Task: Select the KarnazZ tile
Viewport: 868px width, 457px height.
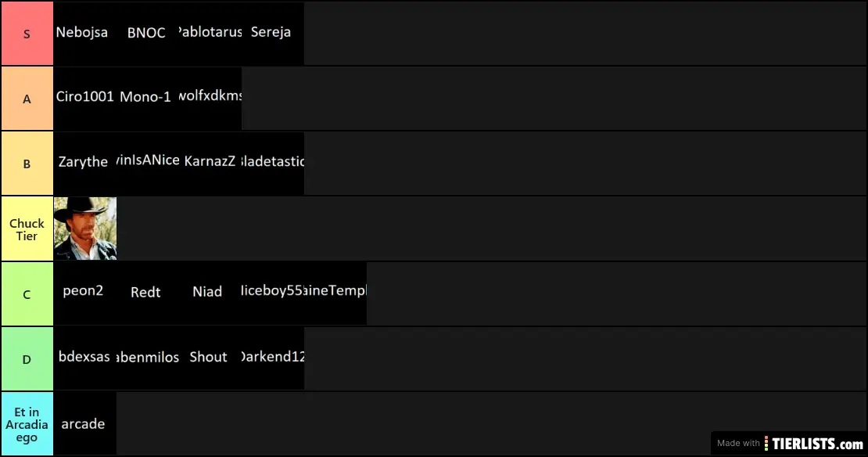Action: tap(210, 163)
